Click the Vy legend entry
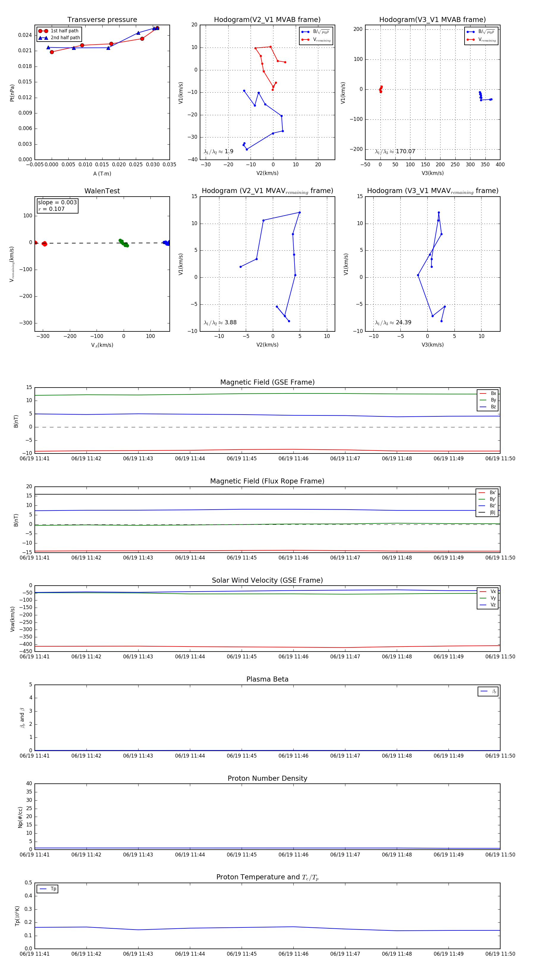 point(488,598)
